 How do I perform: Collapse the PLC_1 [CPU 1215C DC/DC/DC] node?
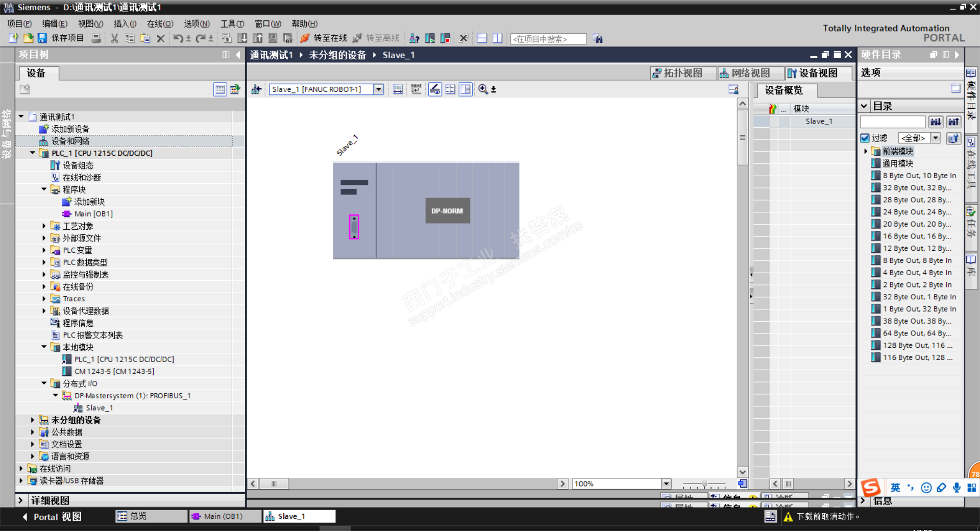click(33, 153)
